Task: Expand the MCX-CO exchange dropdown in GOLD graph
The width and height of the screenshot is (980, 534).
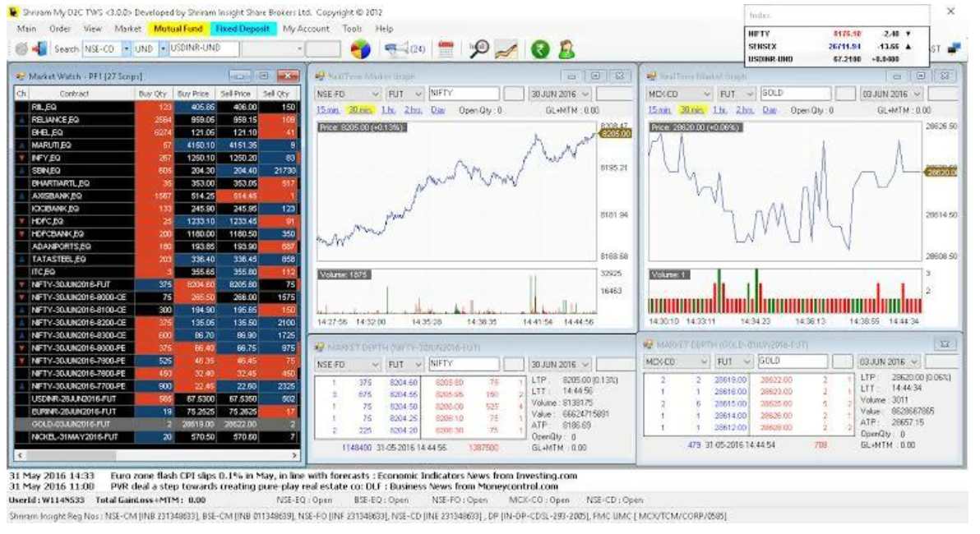Action: [706, 94]
